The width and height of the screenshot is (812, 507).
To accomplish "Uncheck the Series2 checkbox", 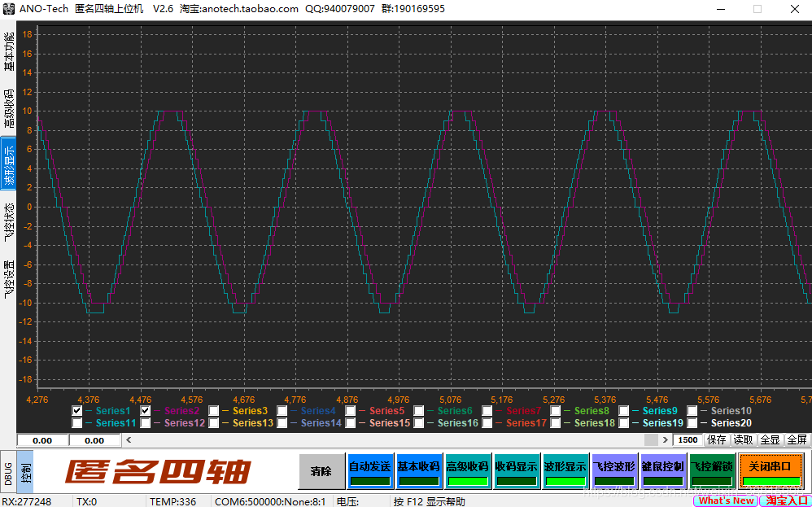I will click(x=145, y=411).
